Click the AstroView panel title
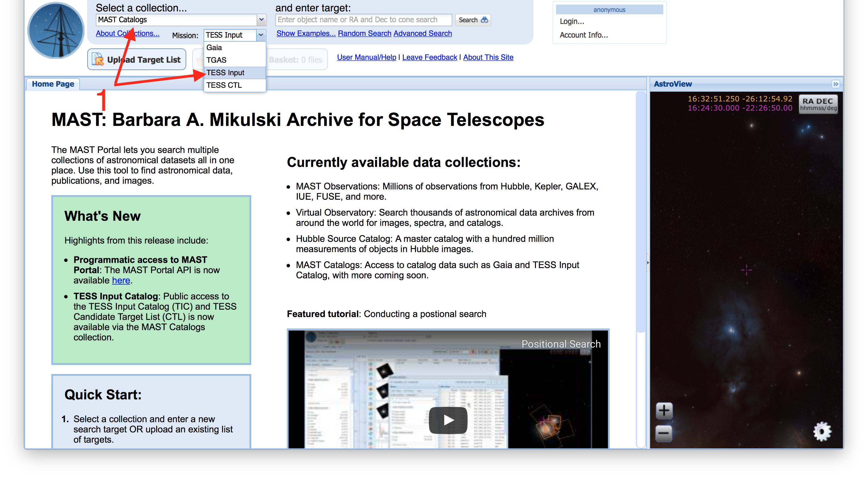868x478 pixels. point(673,84)
